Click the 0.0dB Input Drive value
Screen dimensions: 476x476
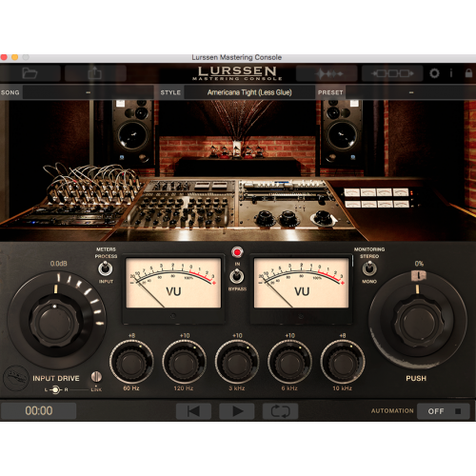[x=58, y=264]
